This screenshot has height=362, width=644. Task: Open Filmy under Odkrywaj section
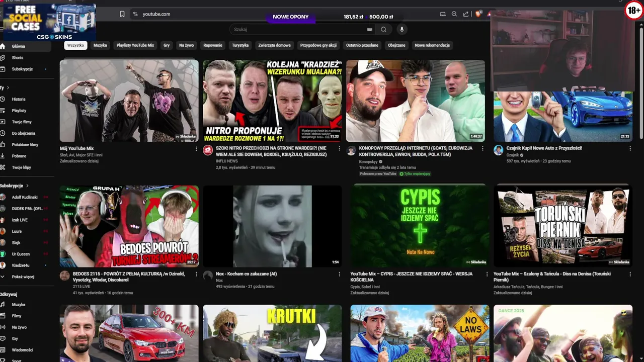point(24,316)
